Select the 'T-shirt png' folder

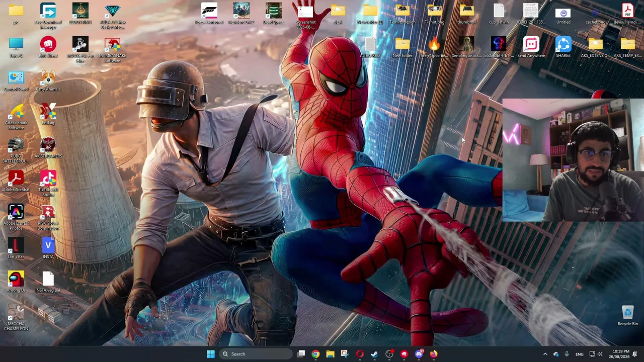click(435, 14)
